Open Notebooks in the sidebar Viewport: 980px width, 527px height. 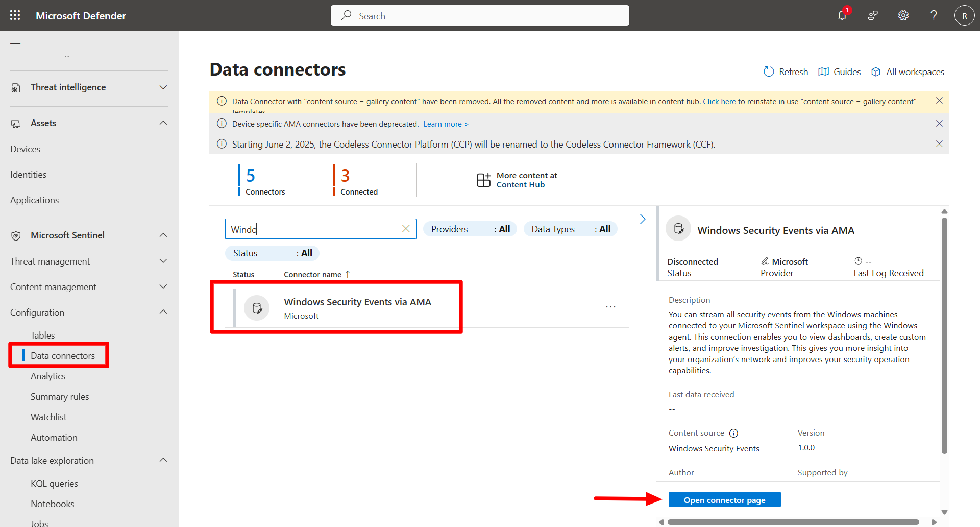click(x=52, y=504)
